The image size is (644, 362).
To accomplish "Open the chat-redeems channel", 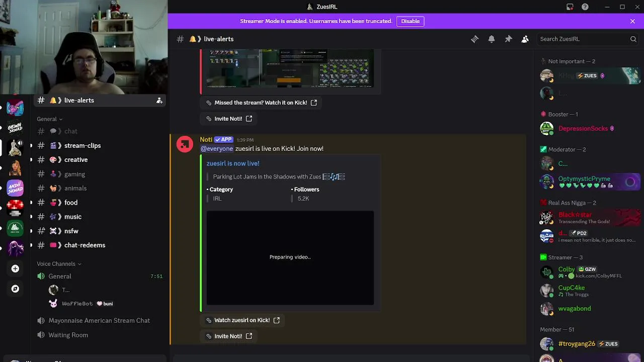I will click(101, 245).
